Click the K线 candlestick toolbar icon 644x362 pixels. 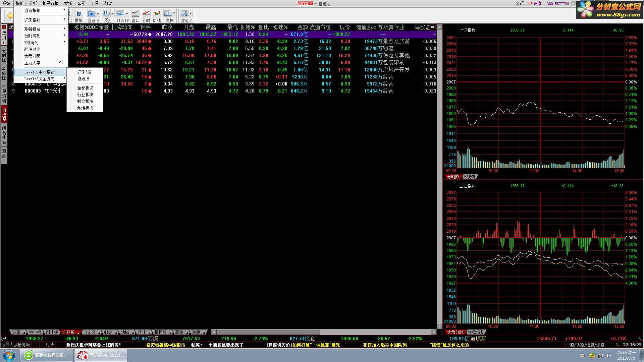[x=157, y=13]
